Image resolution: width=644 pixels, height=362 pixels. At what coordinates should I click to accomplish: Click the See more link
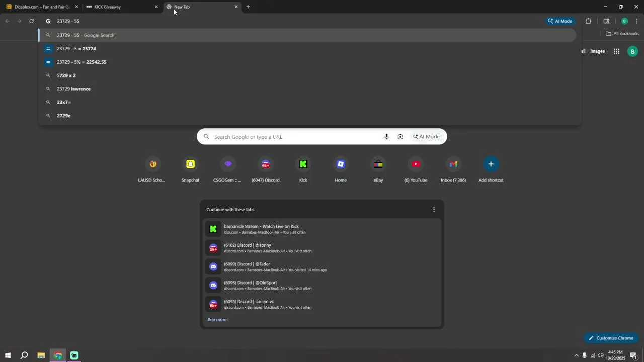click(217, 320)
